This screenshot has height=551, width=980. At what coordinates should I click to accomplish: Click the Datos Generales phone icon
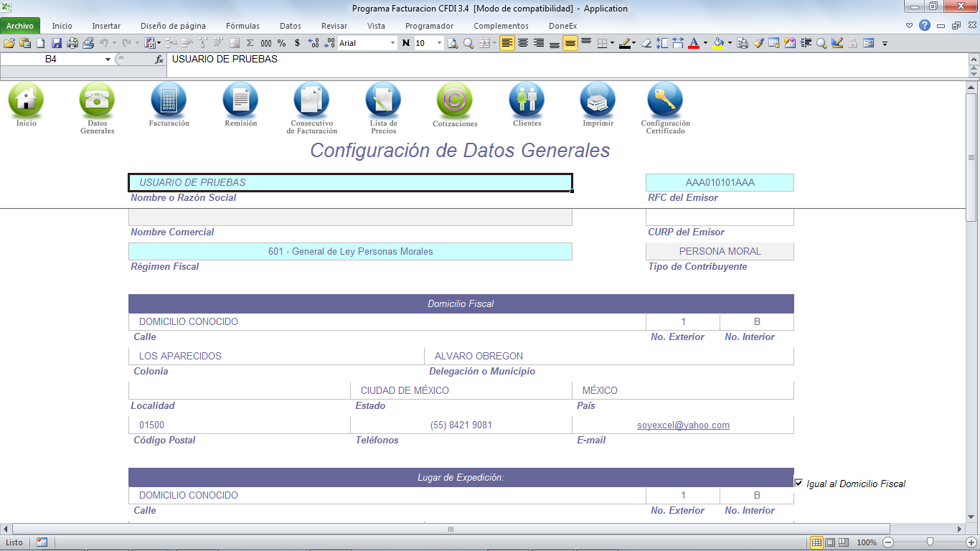click(x=97, y=100)
